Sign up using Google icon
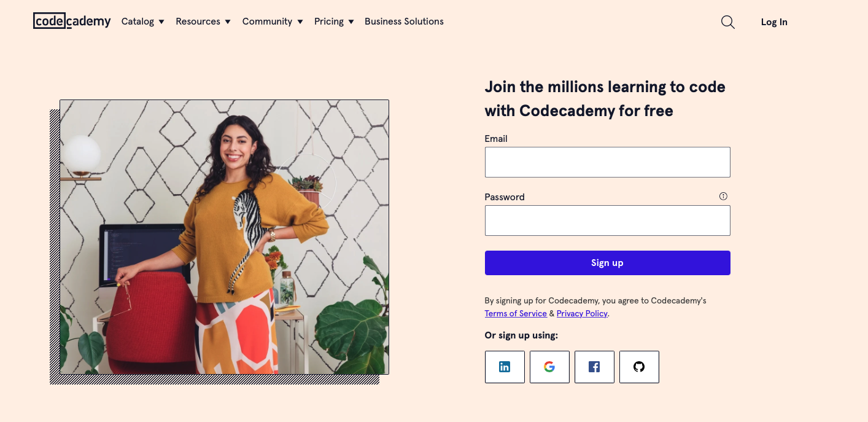Screen dimensions: 868x422 [549, 367]
